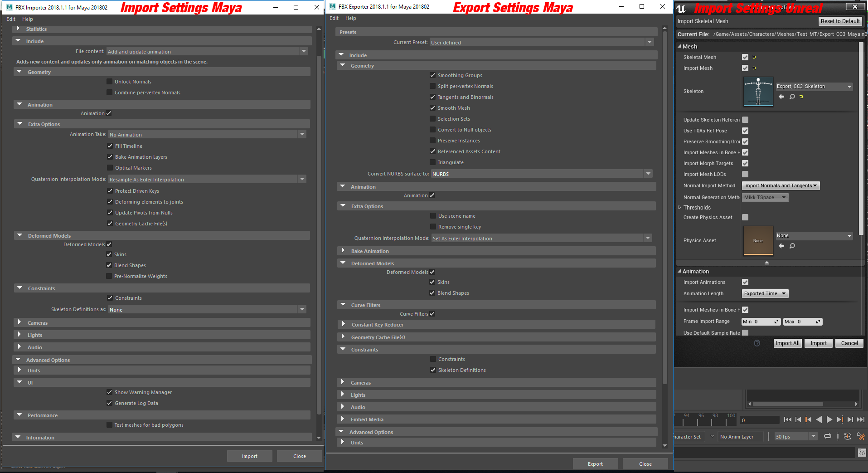This screenshot has height=473, width=868.
Task: Play animation backwards in Maya
Action: tap(819, 419)
